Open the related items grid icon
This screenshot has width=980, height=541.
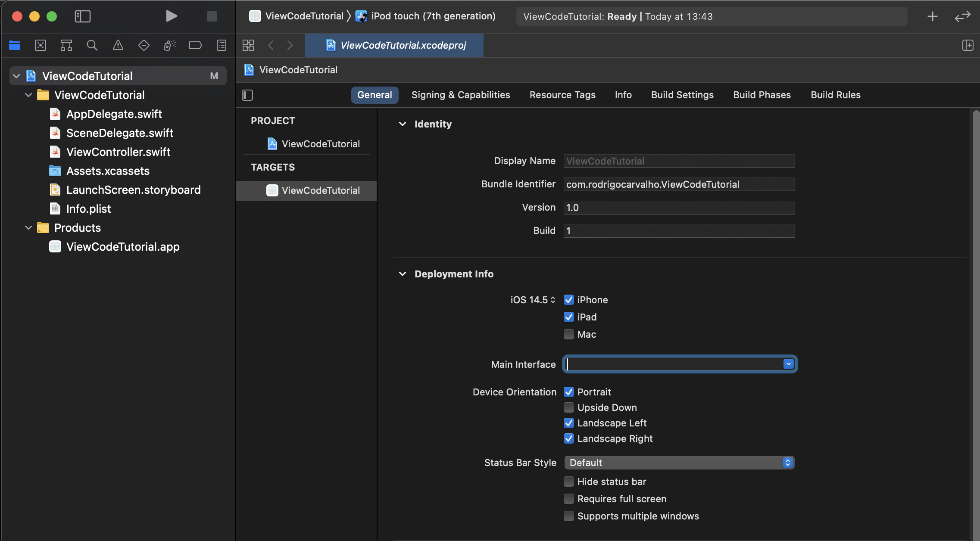coord(248,45)
